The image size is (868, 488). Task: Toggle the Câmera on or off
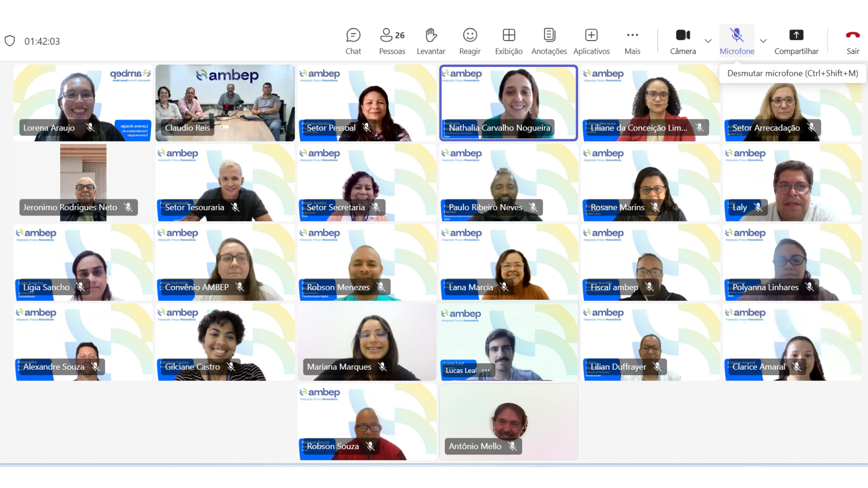point(683,41)
